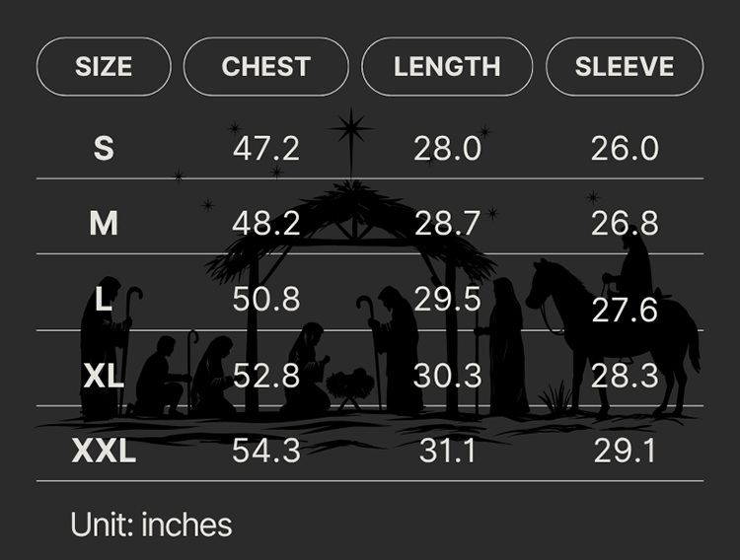Click the 30.3 length measurement

pyautogui.click(x=447, y=376)
